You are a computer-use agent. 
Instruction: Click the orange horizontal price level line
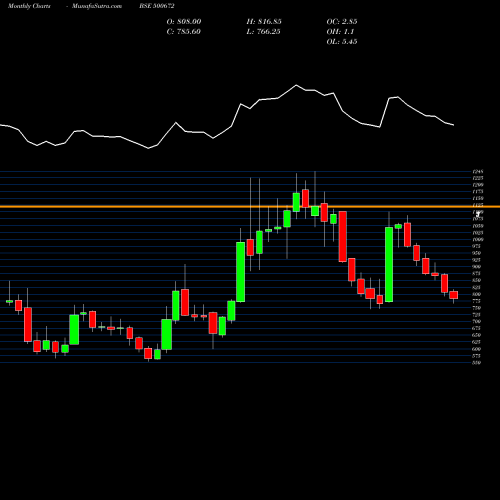click(x=250, y=207)
